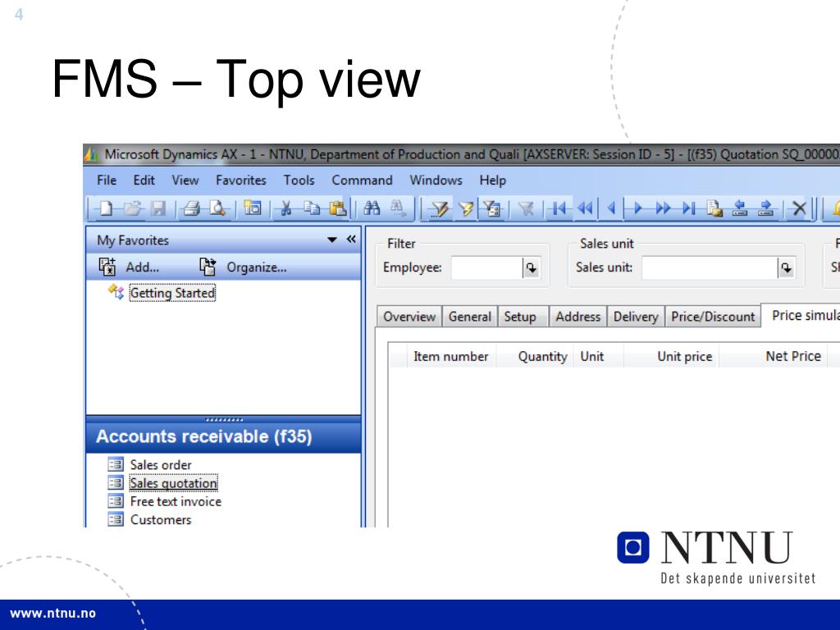Click the window icon right of Print preview

252,208
